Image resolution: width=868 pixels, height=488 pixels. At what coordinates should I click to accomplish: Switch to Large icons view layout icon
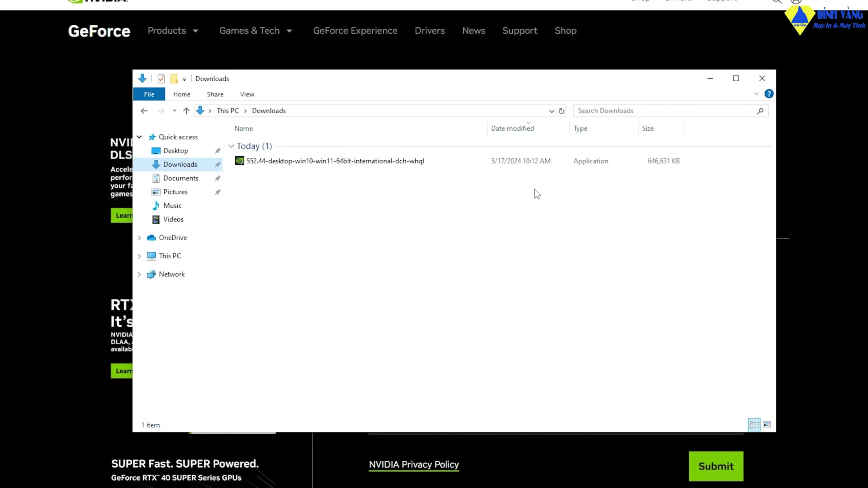click(x=767, y=424)
